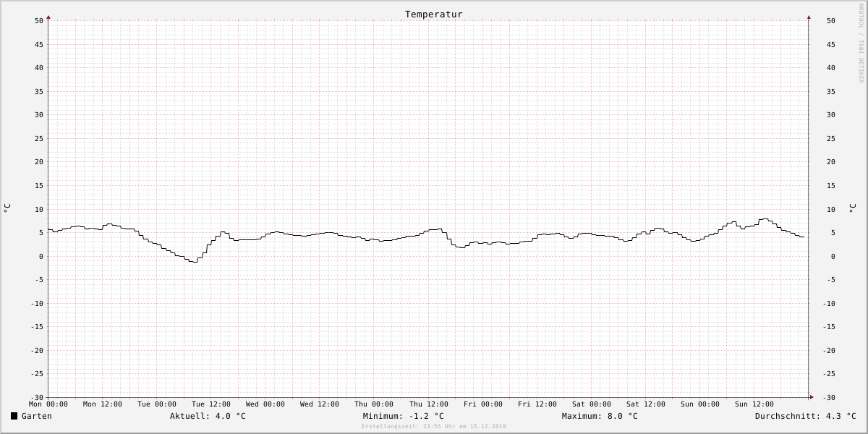Click the "Wed 12:00" time axis label
Image resolution: width=868 pixels, height=434 pixels.
(x=320, y=404)
